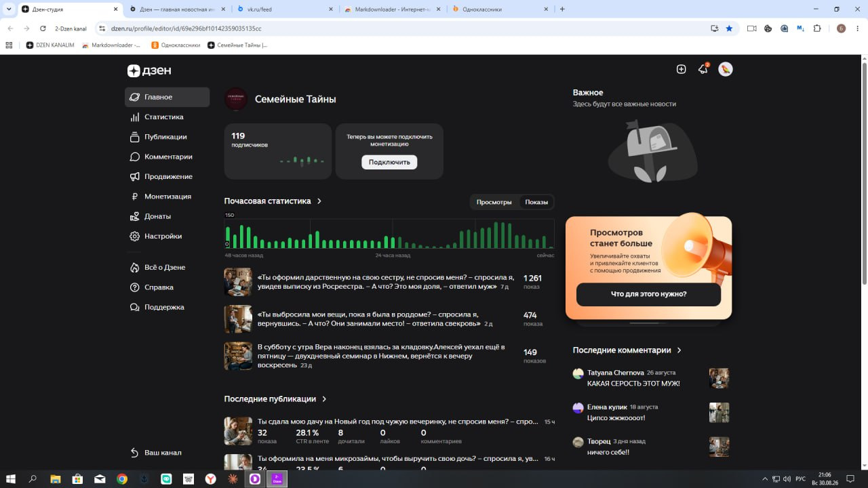
Task: Open the profile avatar in header
Action: (726, 69)
